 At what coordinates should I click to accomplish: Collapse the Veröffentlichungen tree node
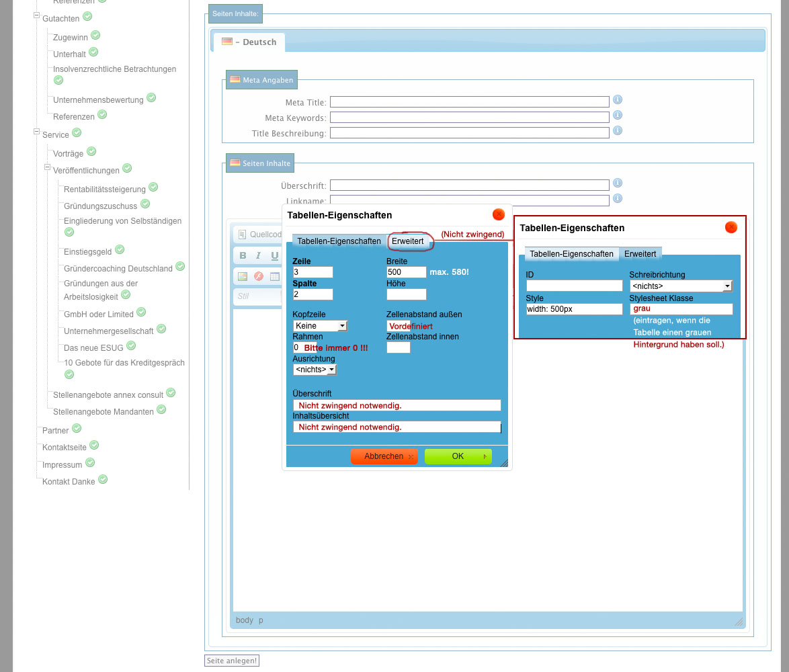pos(48,167)
